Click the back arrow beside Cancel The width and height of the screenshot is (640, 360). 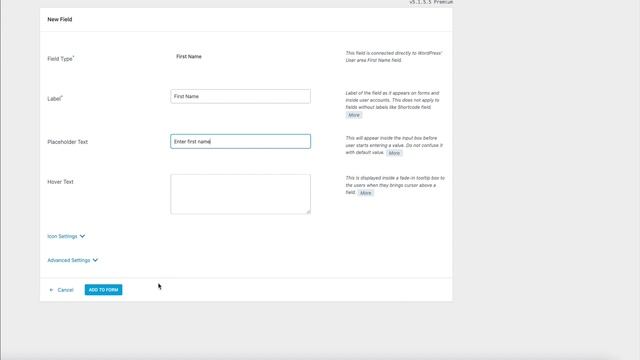click(x=51, y=290)
